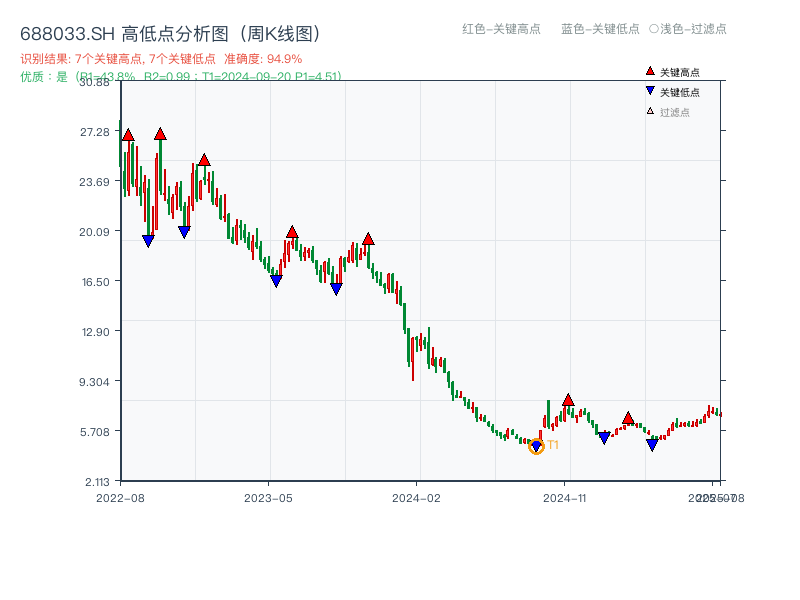Select the blue low marker near 2023-05

point(276,281)
